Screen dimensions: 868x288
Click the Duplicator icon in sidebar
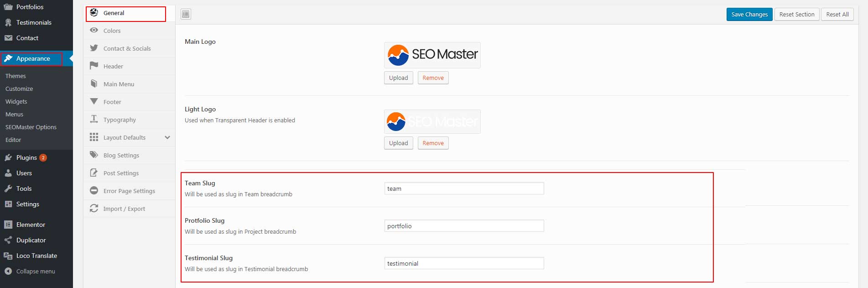8,240
